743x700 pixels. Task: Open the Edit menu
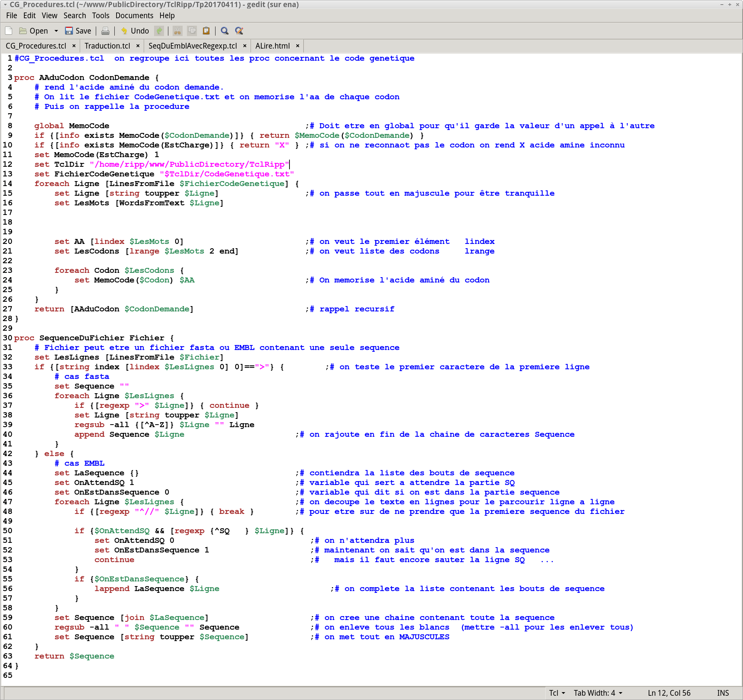coord(30,15)
